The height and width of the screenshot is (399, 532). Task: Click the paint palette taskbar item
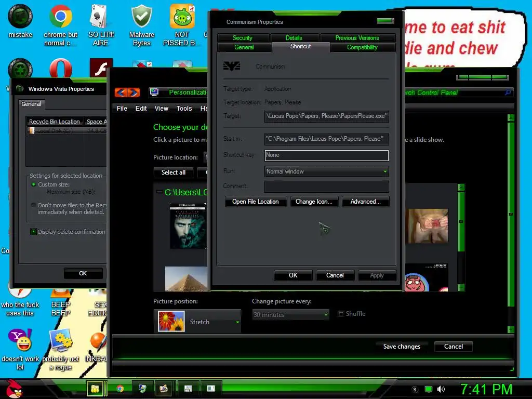[x=164, y=389]
